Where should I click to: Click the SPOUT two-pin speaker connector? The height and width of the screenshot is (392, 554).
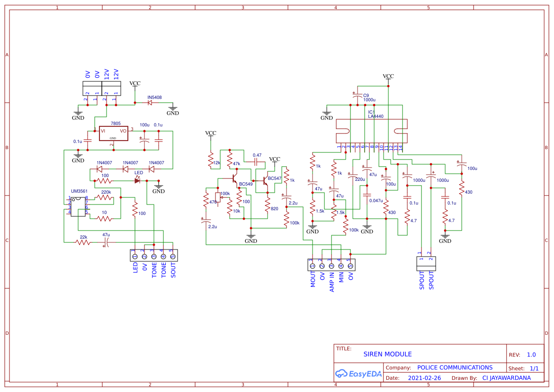(426, 263)
